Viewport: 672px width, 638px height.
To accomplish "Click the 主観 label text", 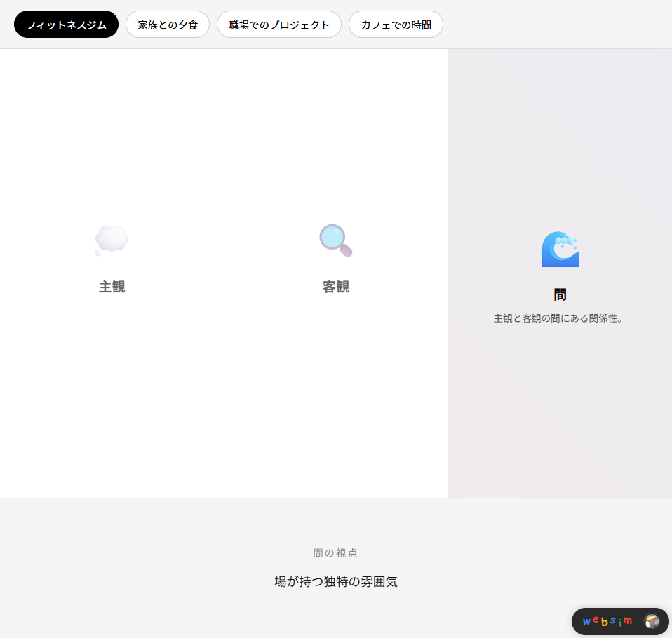I will tap(112, 287).
